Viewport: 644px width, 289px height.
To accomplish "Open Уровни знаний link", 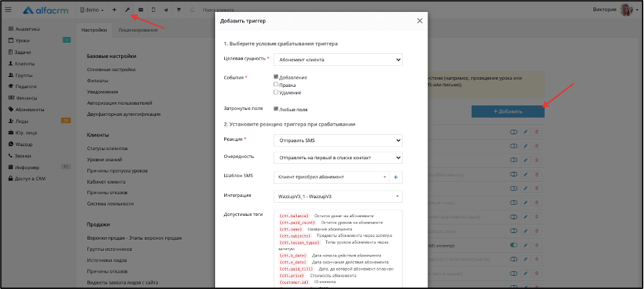I will click(x=105, y=159).
